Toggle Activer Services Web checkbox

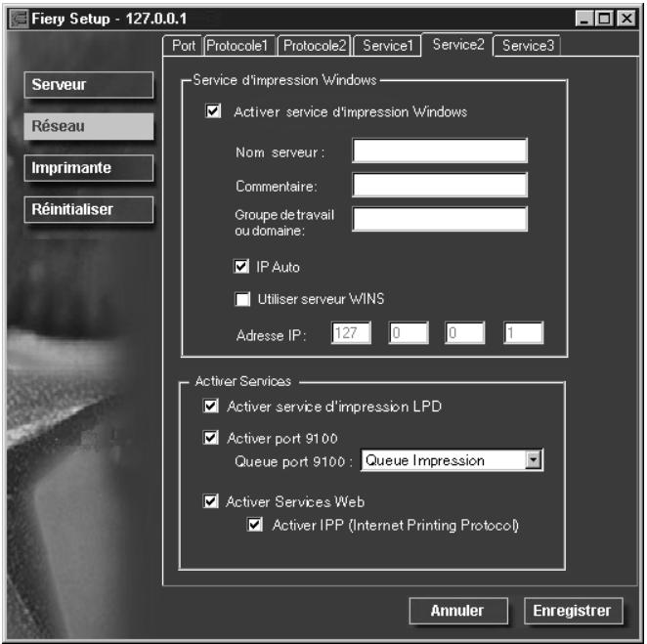(211, 501)
